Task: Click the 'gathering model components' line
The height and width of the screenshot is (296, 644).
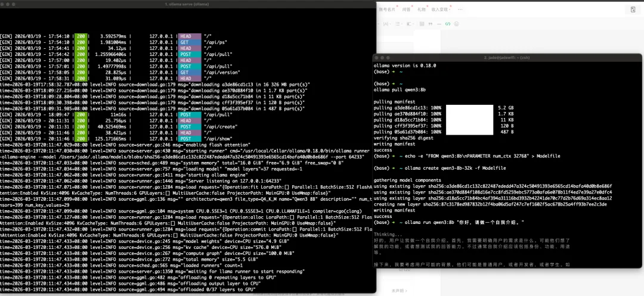Action: coord(407,180)
